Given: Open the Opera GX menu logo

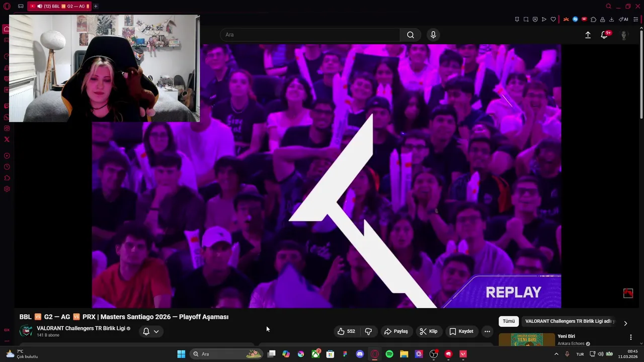Looking at the screenshot, I should [x=7, y=7].
